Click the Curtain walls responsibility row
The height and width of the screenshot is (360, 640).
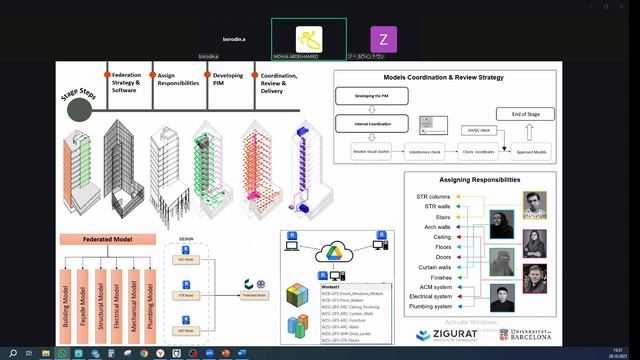point(434,267)
